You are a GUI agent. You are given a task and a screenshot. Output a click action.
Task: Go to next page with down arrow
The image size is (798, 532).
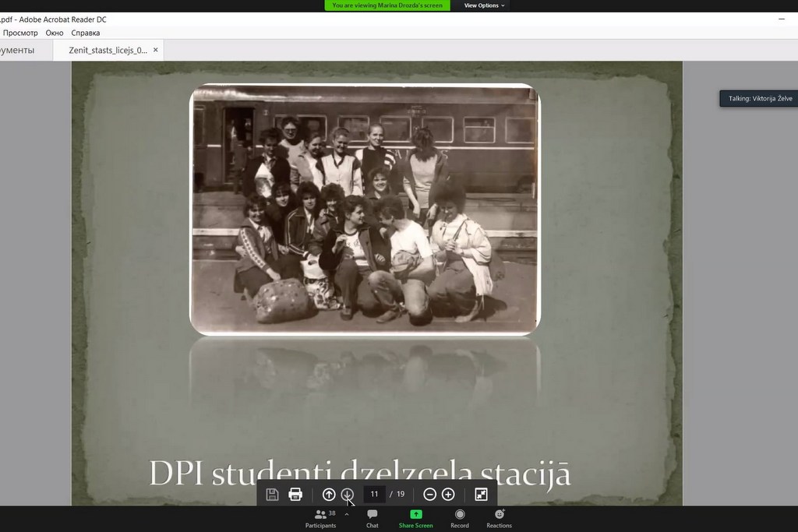(x=348, y=495)
